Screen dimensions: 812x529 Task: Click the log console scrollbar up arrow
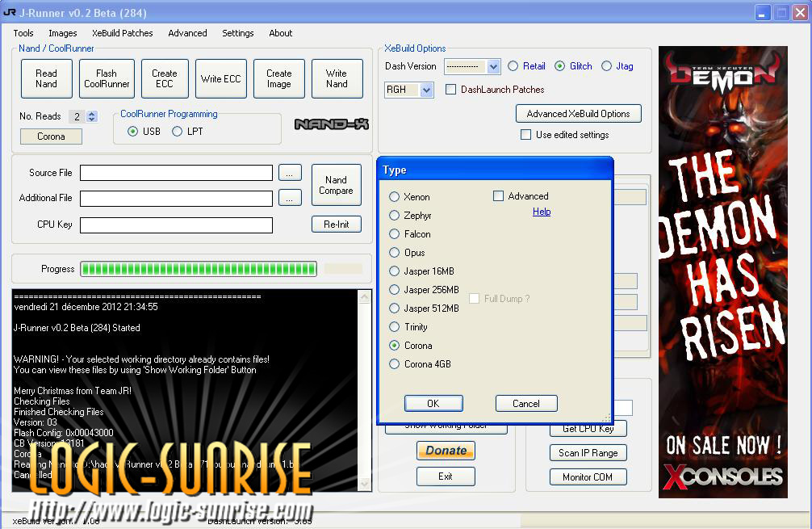(365, 297)
